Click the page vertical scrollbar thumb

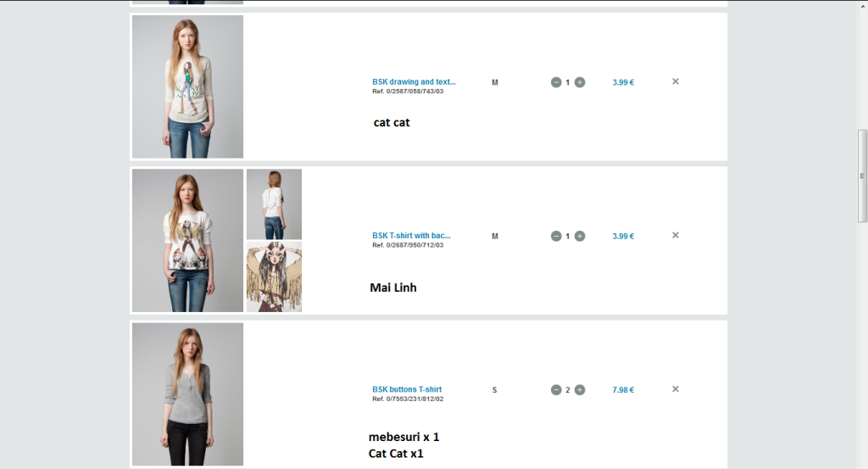tap(862, 176)
